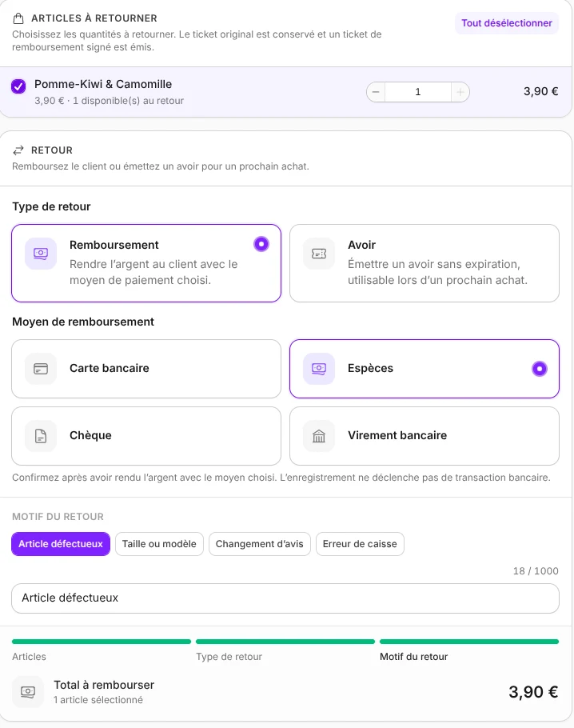Click the banknote icon next to Total à rembourser
This screenshot has height=728, width=574.
pyautogui.click(x=28, y=692)
